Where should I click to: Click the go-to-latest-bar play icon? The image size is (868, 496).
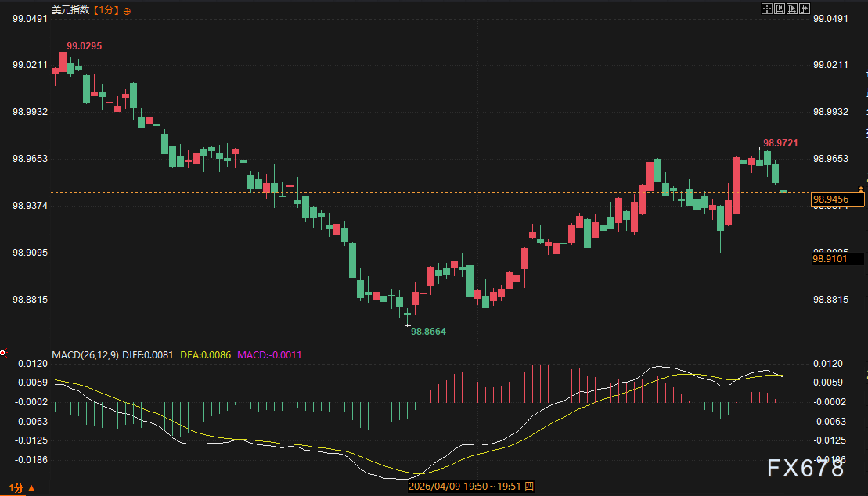(x=791, y=9)
